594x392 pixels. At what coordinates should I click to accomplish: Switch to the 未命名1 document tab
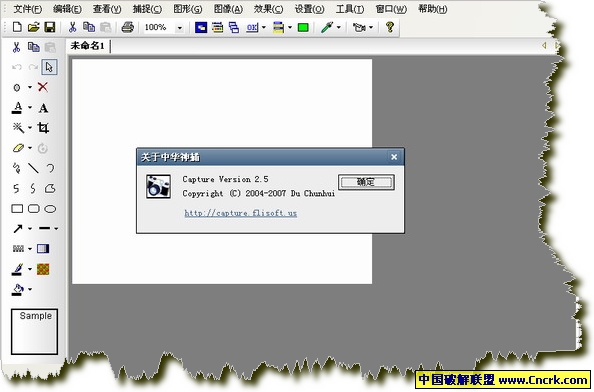coord(88,46)
